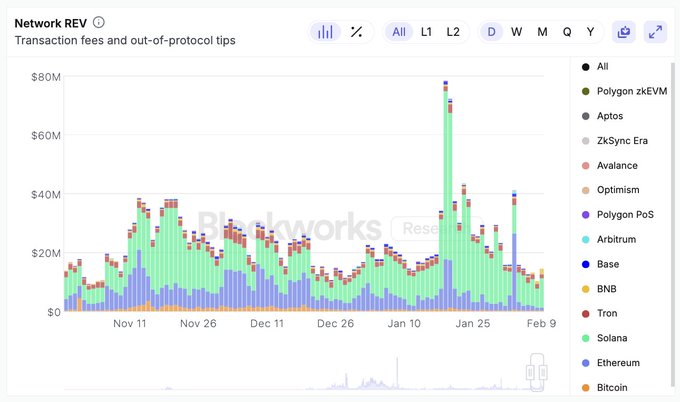Viewport: 680px width, 402px height.
Task: Select the All chains filter
Action: click(x=399, y=32)
